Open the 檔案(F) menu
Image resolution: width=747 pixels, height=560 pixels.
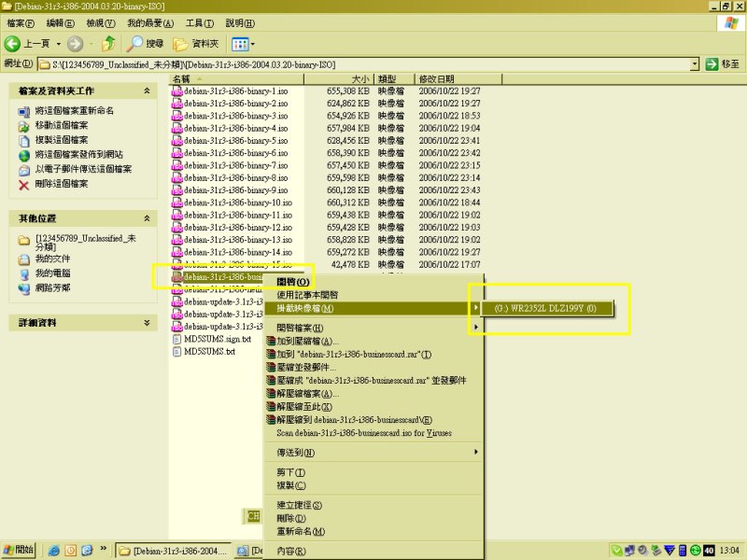point(21,22)
